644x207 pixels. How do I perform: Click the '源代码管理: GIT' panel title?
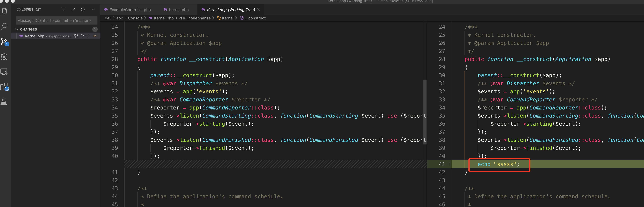pos(29,9)
